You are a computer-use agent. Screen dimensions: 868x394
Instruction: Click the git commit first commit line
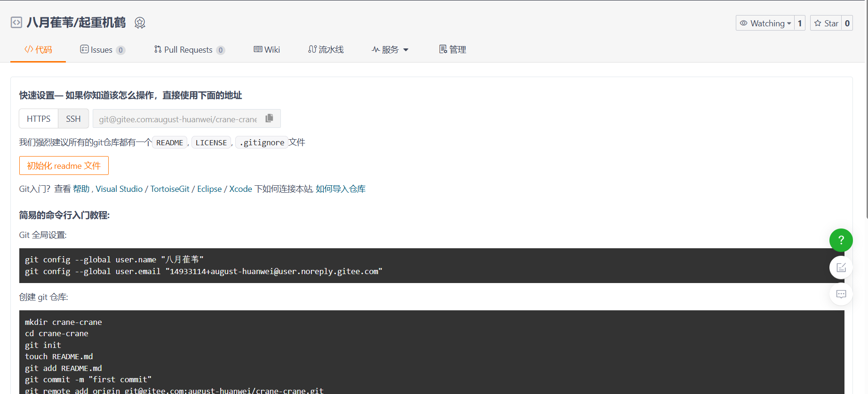coord(88,379)
